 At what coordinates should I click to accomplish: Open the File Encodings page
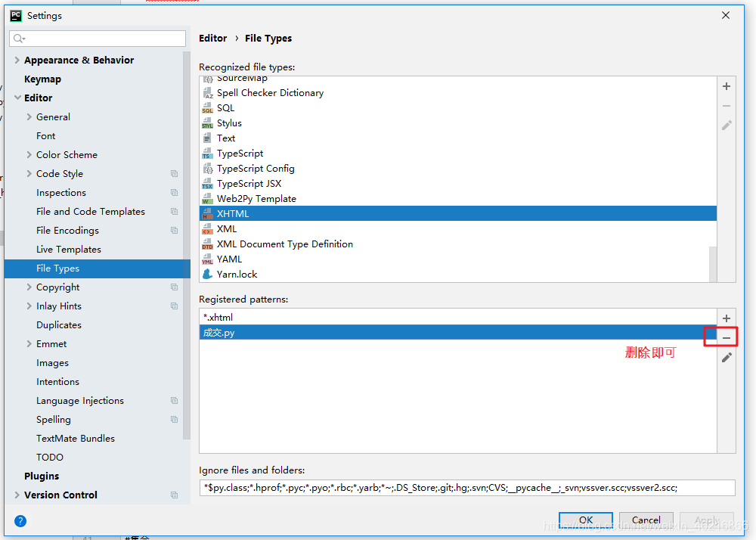pyautogui.click(x=67, y=231)
